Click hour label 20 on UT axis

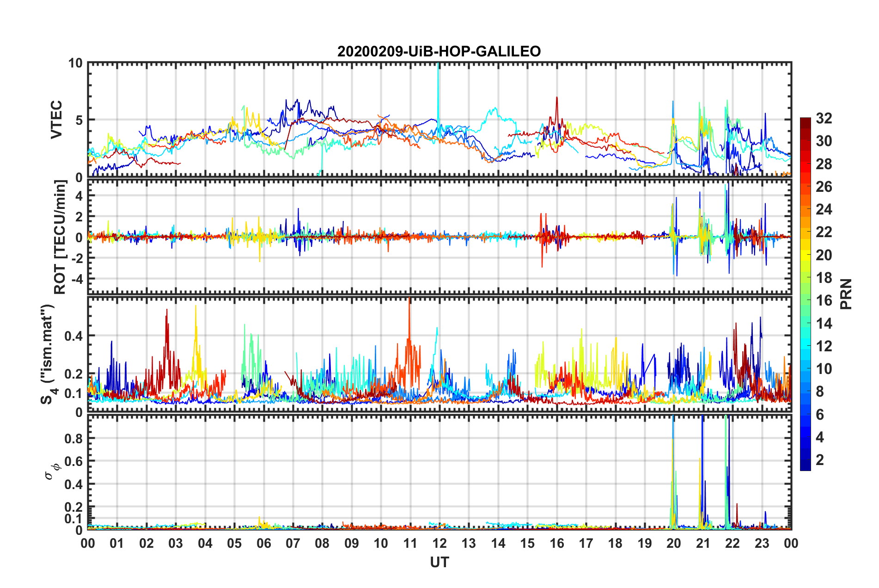point(674,543)
